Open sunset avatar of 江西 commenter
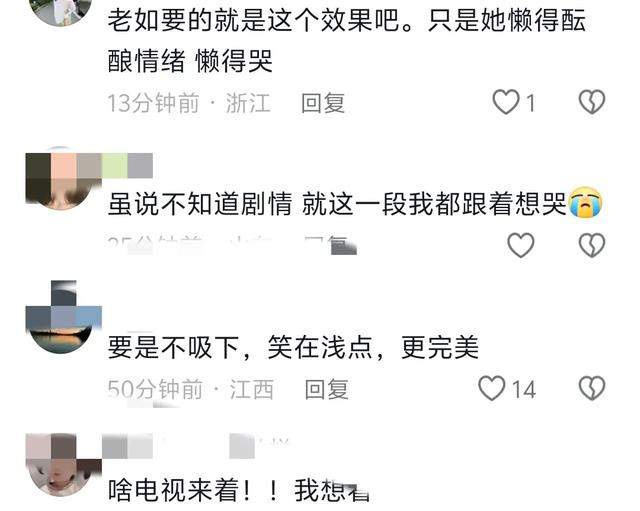Viewport: 640px width, 511px height. pos(63,317)
